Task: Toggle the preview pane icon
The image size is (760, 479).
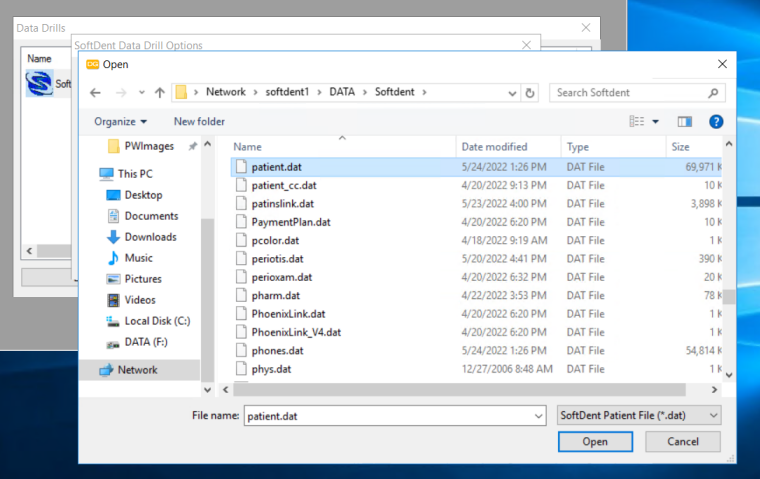Action: [684, 122]
